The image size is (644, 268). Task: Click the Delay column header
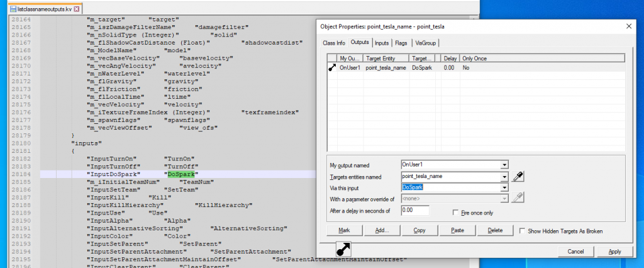450,59
